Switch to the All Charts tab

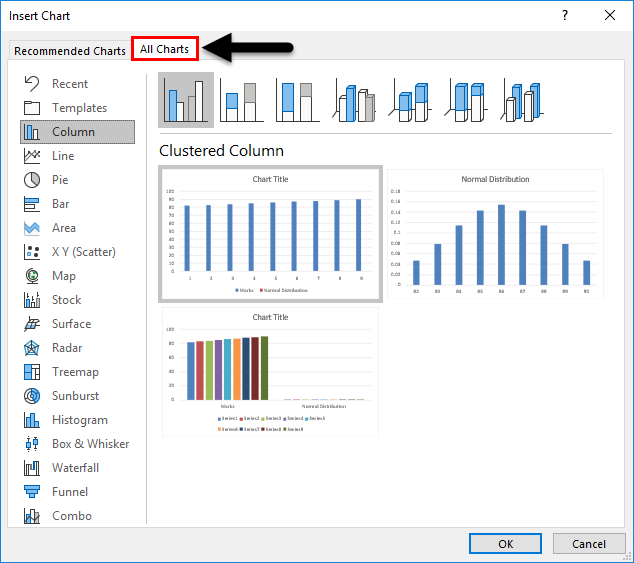[165, 49]
